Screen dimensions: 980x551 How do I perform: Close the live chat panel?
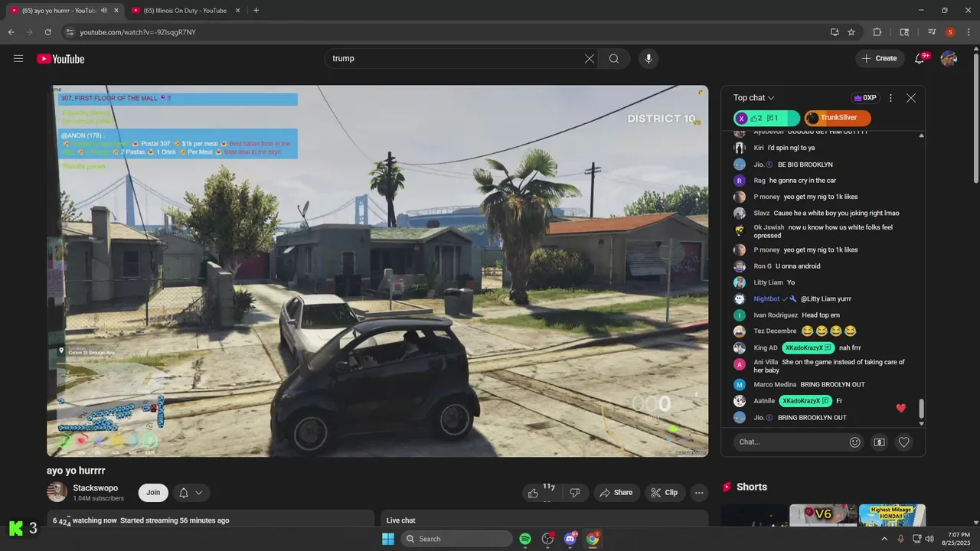(911, 98)
